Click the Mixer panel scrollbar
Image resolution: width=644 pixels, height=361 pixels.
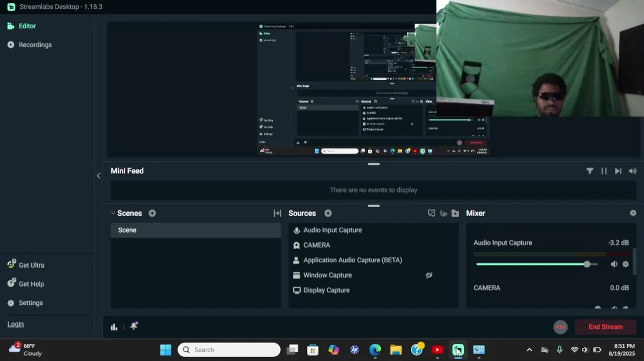634,261
